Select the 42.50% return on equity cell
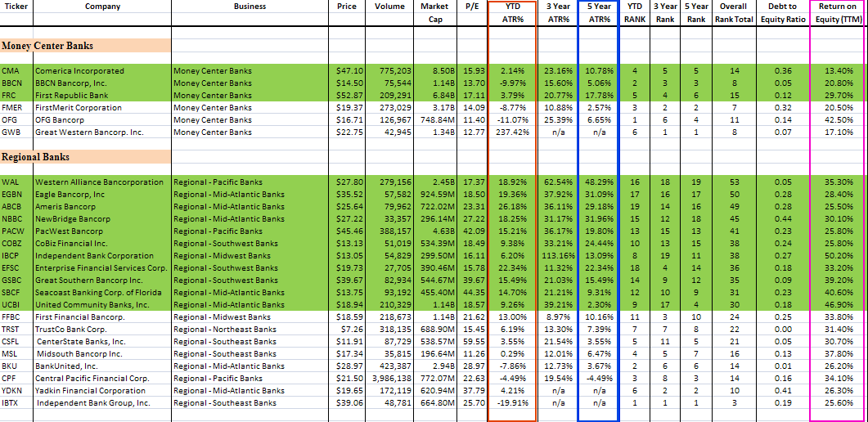Image resolution: width=868 pixels, height=422 pixels. point(838,120)
